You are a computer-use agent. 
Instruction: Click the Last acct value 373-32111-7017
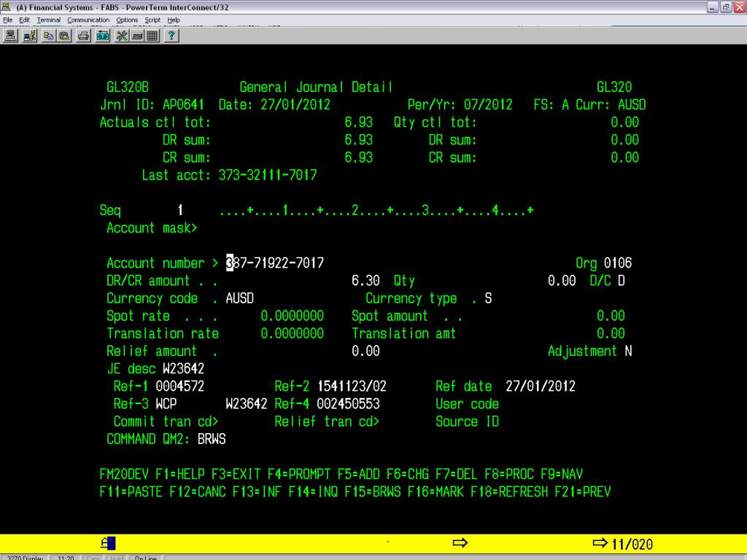[268, 175]
